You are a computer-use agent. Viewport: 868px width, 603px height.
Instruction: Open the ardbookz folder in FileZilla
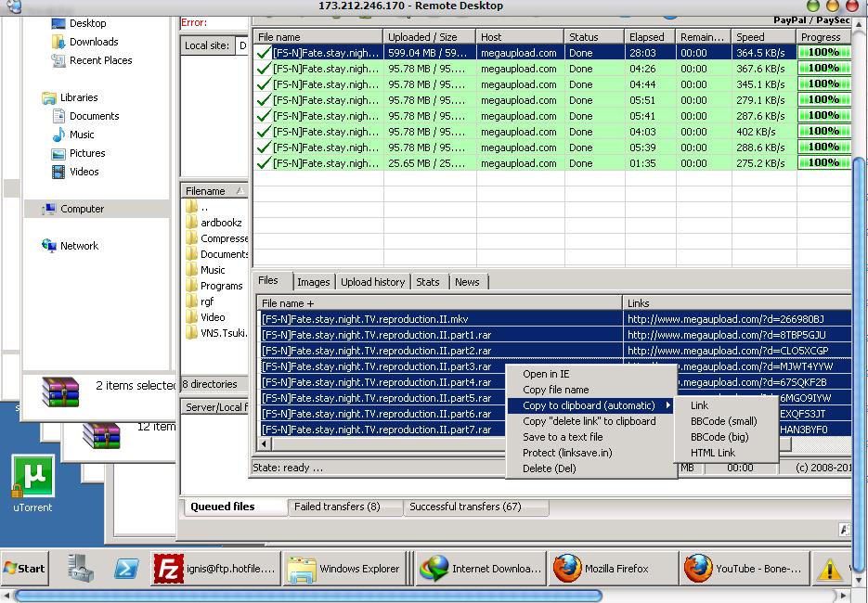(x=214, y=223)
